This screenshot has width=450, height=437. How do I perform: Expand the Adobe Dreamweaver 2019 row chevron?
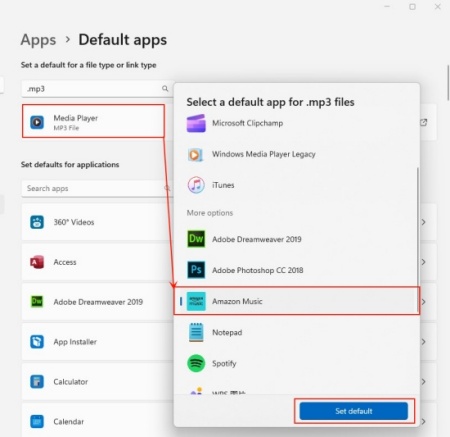tap(424, 302)
